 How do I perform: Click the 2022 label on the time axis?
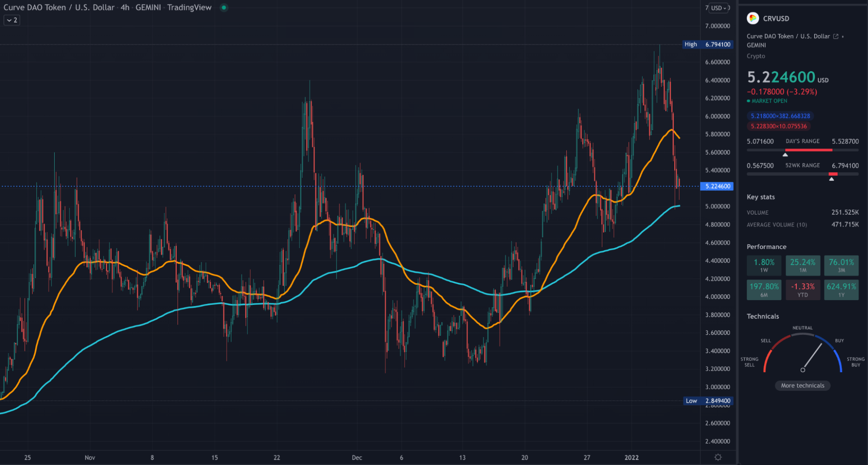[x=631, y=458]
